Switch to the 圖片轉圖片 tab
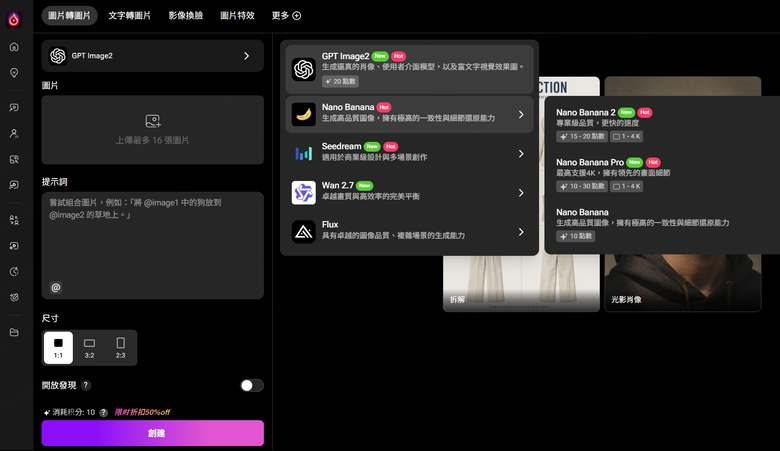Image resolution: width=780 pixels, height=451 pixels. pos(69,15)
